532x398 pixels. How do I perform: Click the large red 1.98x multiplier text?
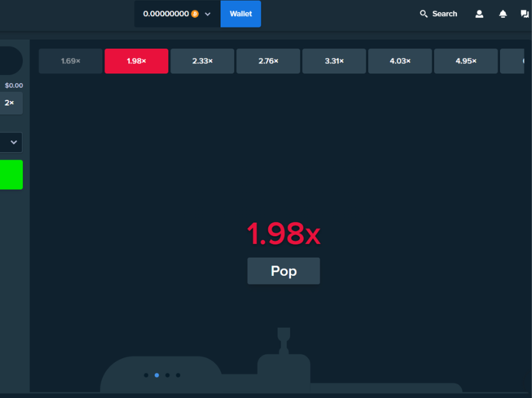pos(284,234)
